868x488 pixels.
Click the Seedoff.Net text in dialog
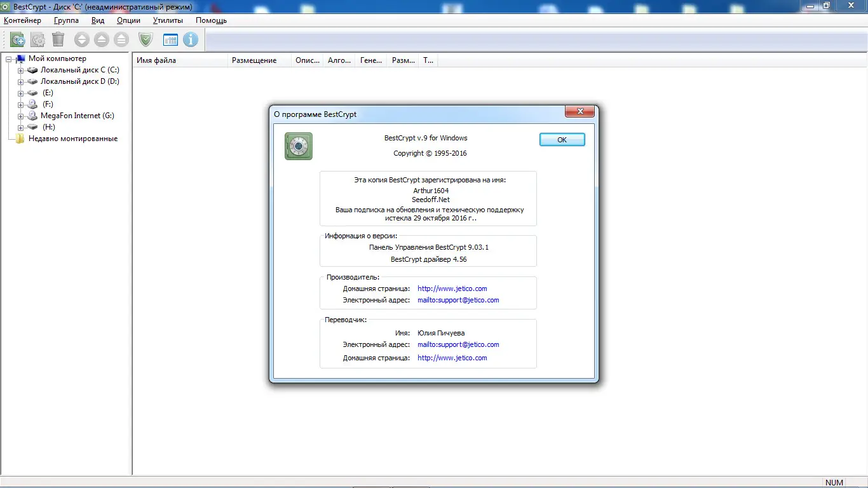click(430, 200)
